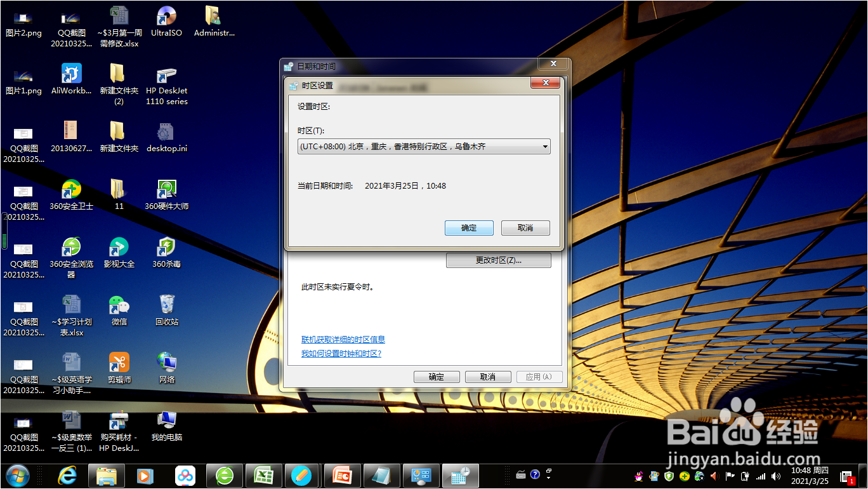Open QQ penguin icon in system tray

639,476
